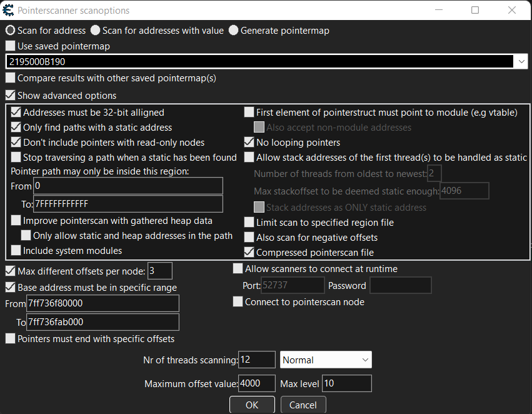The height and width of the screenshot is (414, 532).
Task: Click the region To field with 7FFFFFFFFFFF
Action: 128,204
